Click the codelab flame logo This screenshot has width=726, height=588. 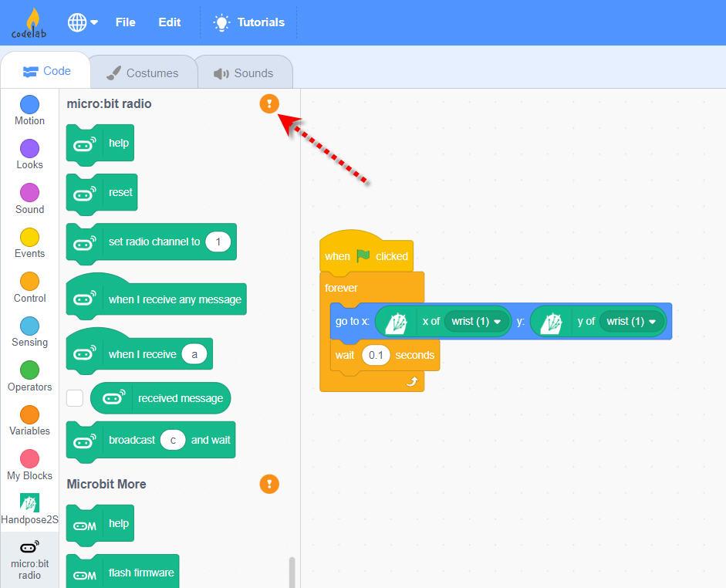coord(29,23)
